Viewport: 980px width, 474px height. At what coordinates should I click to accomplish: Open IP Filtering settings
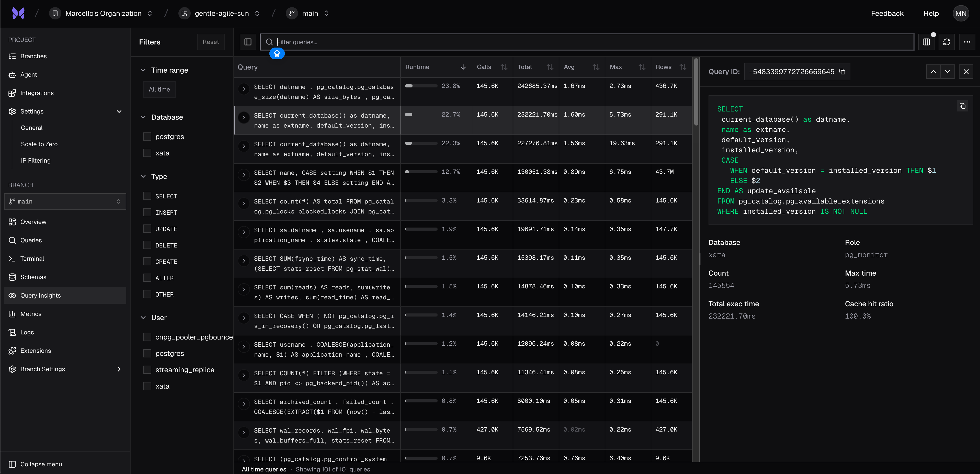(36, 161)
